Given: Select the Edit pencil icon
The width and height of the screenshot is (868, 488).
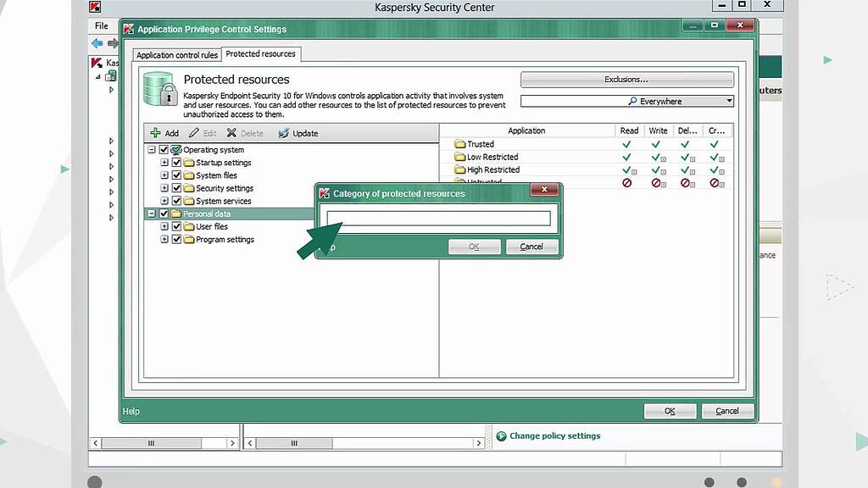Looking at the screenshot, I should [193, 133].
